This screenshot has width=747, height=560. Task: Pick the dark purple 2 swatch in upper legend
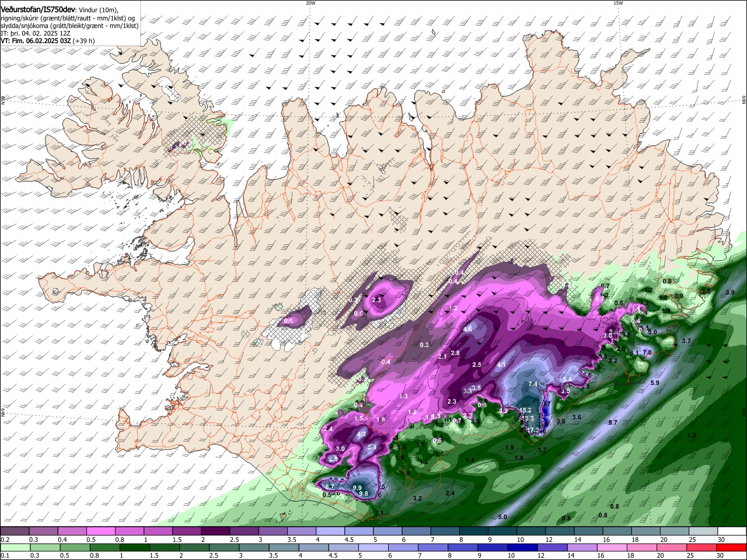[x=215, y=531]
